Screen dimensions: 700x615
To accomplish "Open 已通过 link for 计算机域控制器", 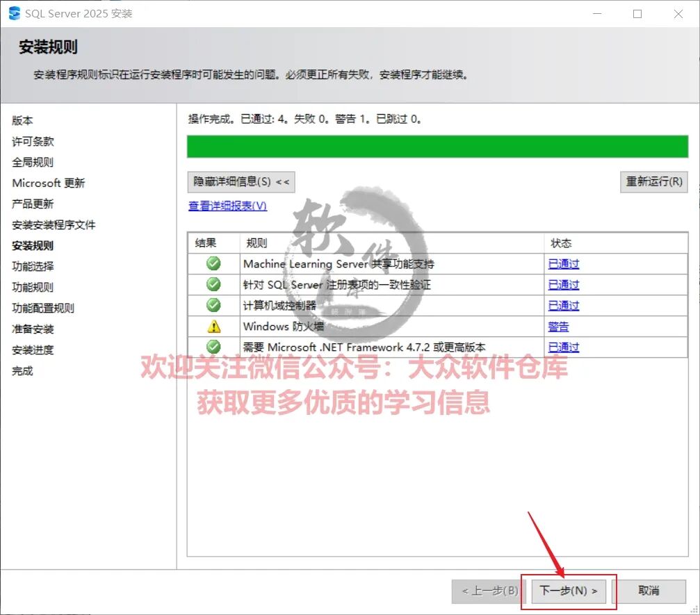I will click(563, 306).
